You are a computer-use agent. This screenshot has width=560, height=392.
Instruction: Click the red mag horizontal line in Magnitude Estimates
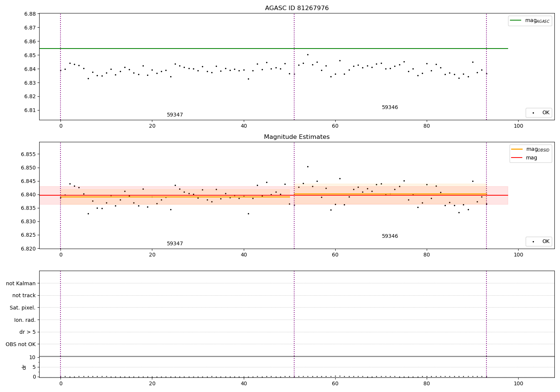(x=273, y=195)
